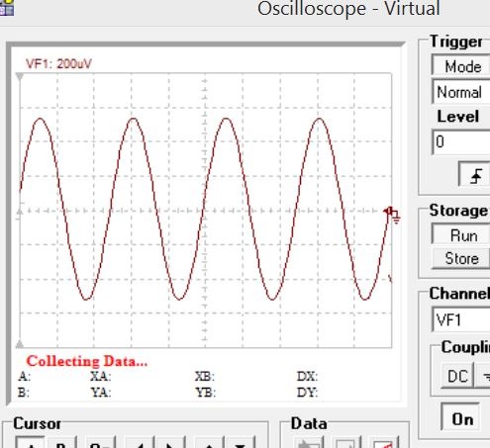Open the Normal trigger mode dropdown
Image resolution: width=490 pixels, height=448 pixels.
tap(461, 92)
